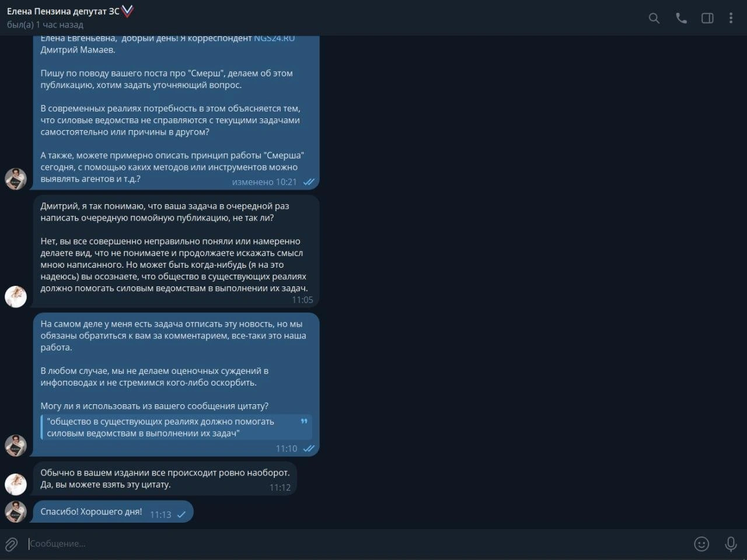
Task: Toggle the right sidebar panel icon
Action: [x=707, y=18]
